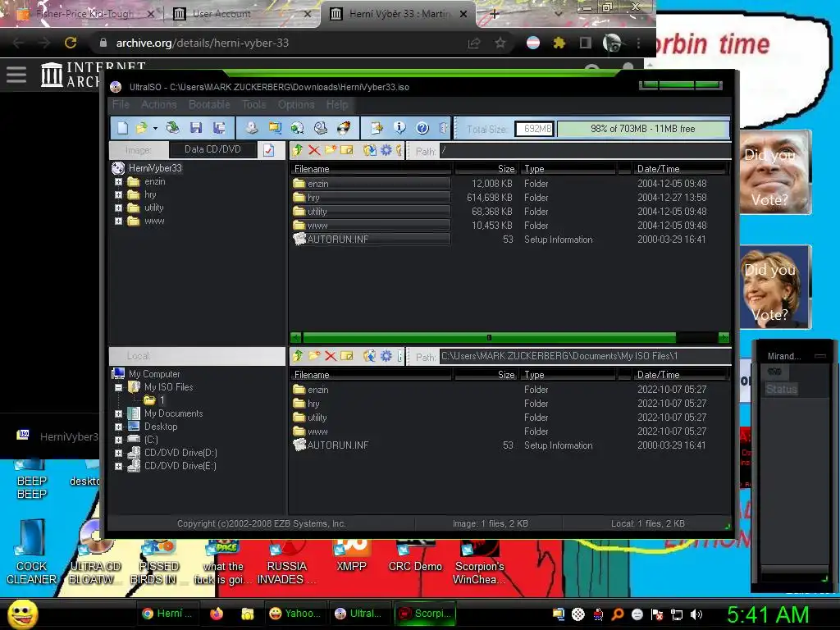Open the File menu in UltraISO

121,104
